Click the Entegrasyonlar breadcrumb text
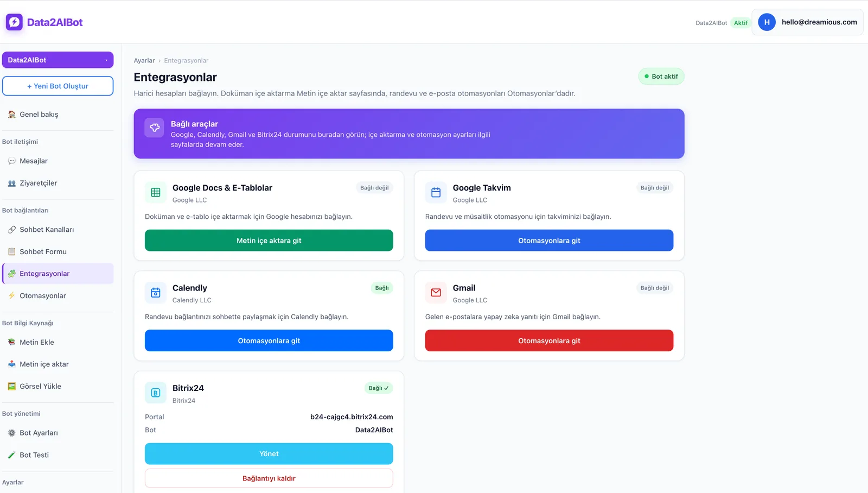The width and height of the screenshot is (868, 493). (186, 61)
